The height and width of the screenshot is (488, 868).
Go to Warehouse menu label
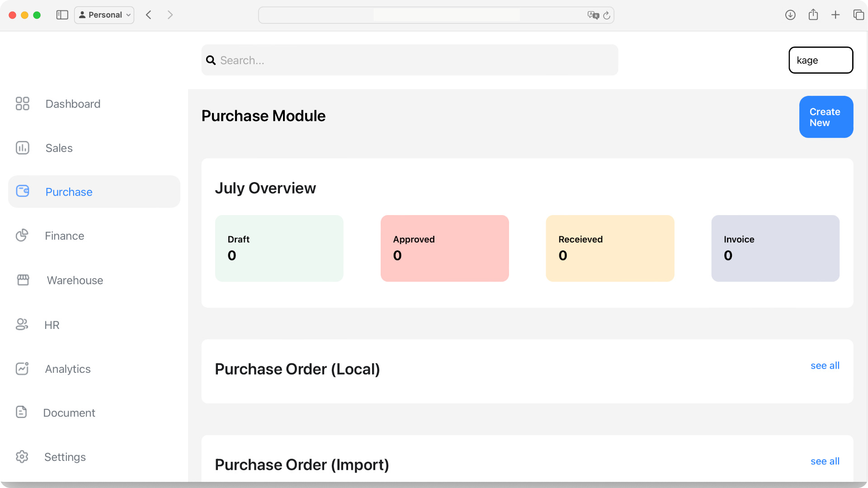[x=75, y=280]
